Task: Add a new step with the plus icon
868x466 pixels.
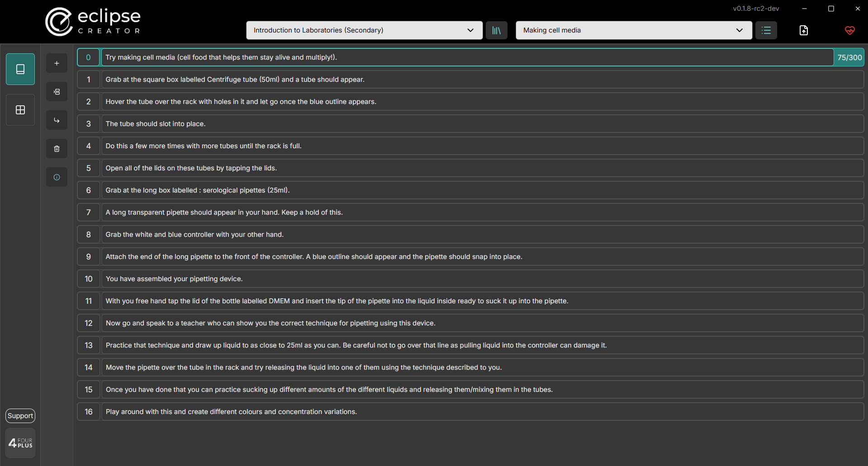Action: pyautogui.click(x=57, y=63)
